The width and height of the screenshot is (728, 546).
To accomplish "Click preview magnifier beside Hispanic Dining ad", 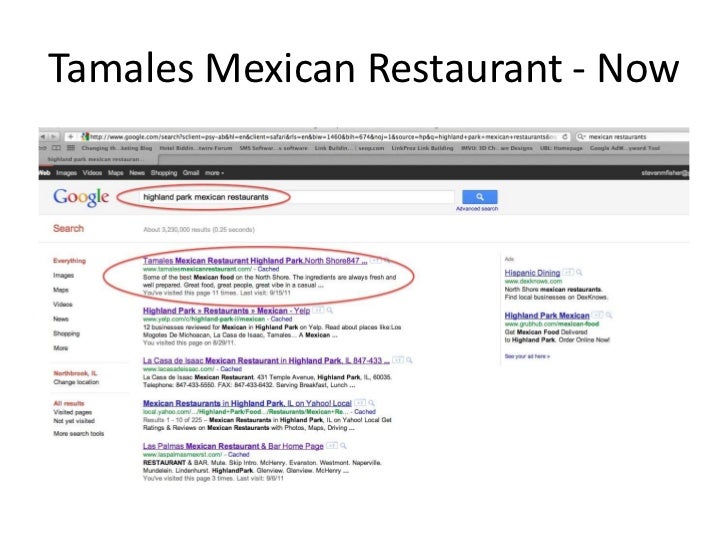I will point(579,272).
